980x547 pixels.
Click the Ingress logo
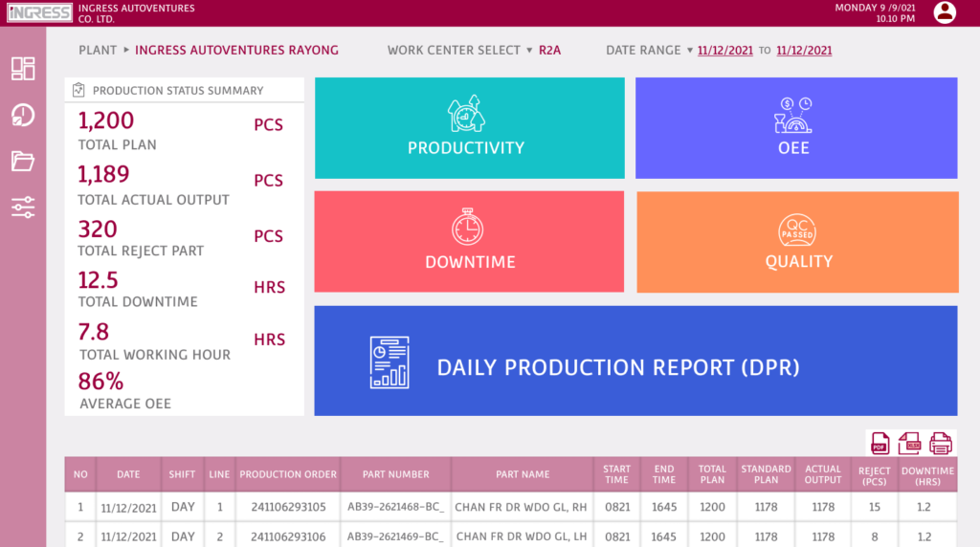click(39, 13)
